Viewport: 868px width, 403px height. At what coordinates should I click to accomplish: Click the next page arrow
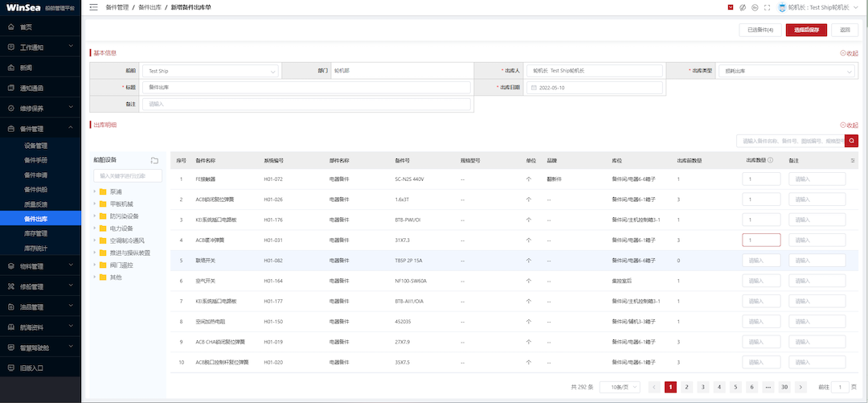(800, 387)
